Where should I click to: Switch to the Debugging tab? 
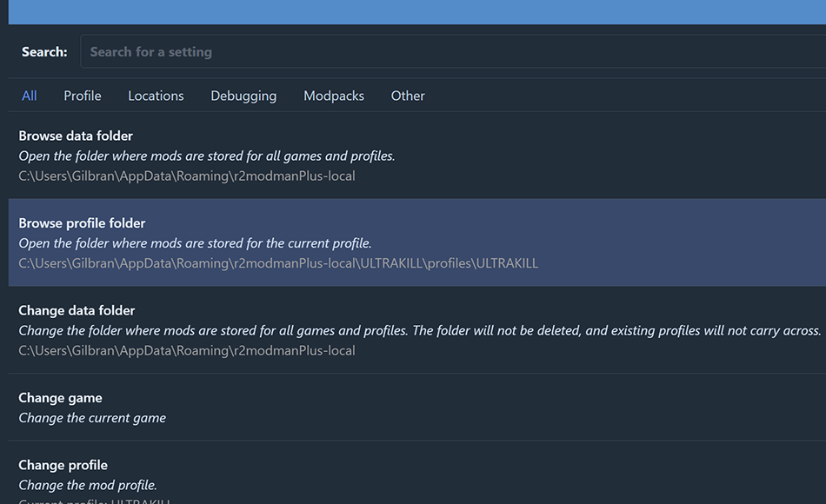pyautogui.click(x=243, y=96)
